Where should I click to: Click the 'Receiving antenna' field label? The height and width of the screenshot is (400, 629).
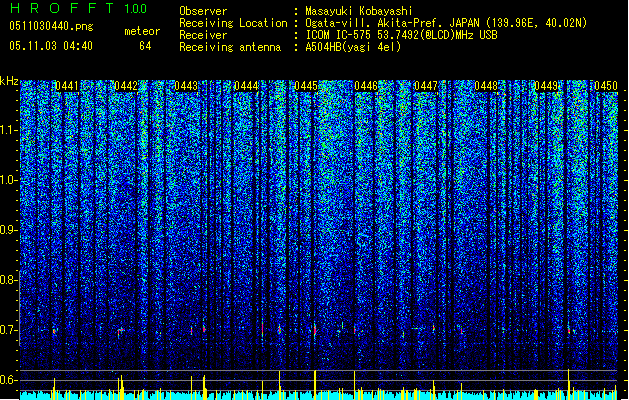pos(230,47)
